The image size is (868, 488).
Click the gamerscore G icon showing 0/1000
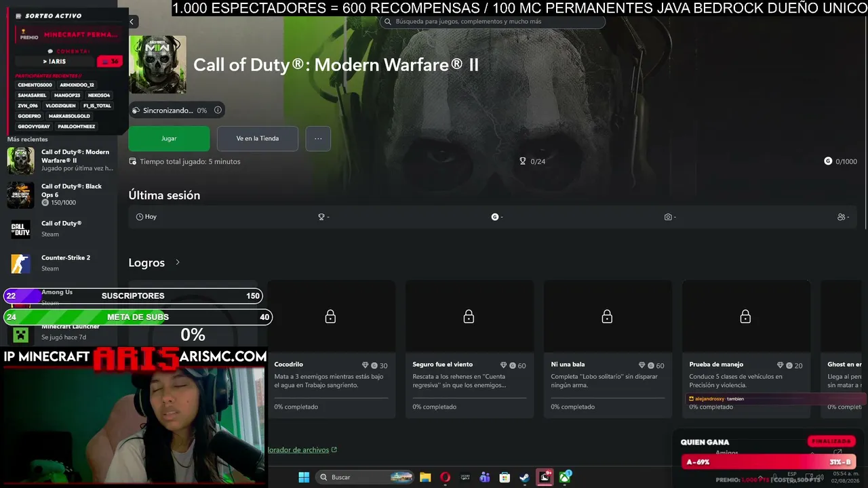(828, 161)
